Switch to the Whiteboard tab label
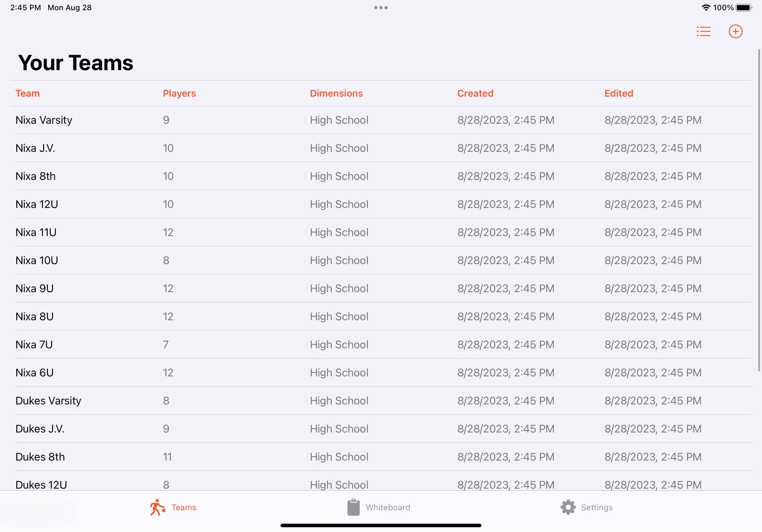This screenshot has width=762, height=532. (388, 507)
